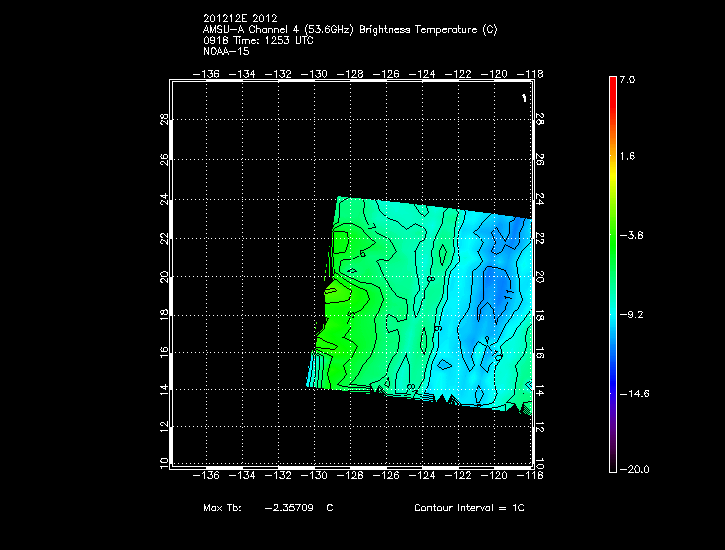Image resolution: width=725 pixels, height=550 pixels.
Task: Click the -14.6 color scale label
Action: [632, 393]
